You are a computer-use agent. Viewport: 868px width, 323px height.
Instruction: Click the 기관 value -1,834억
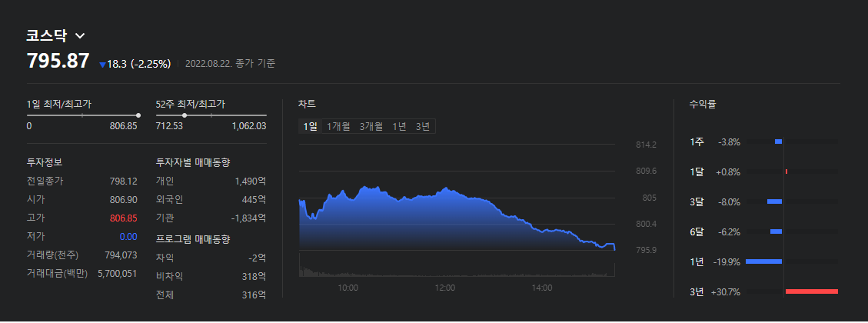[x=248, y=218]
